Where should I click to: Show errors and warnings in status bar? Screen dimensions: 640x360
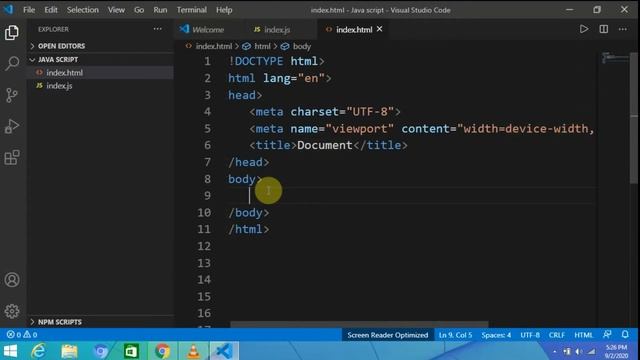point(22,335)
